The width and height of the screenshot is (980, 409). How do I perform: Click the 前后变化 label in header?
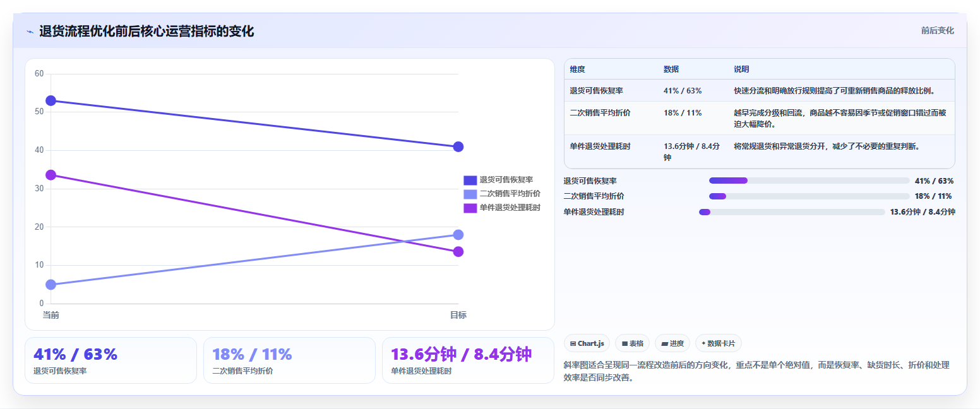(937, 30)
